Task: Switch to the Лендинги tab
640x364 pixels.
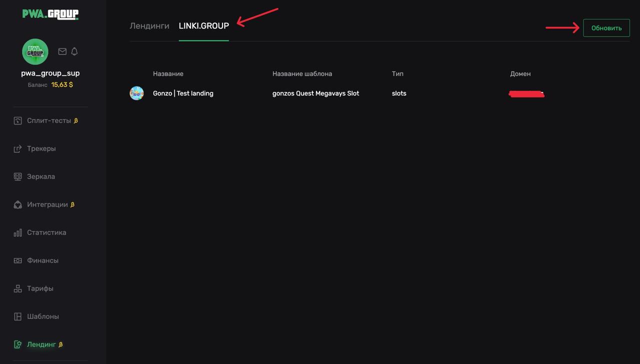Action: point(149,26)
